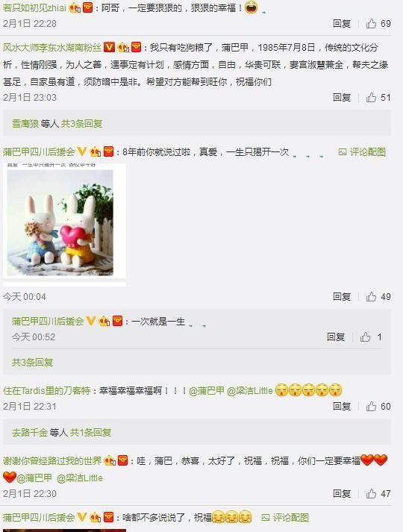The height and width of the screenshot is (532, 403).
Task: Reply to the 今天 00:52 nested comment
Action: click(336, 337)
